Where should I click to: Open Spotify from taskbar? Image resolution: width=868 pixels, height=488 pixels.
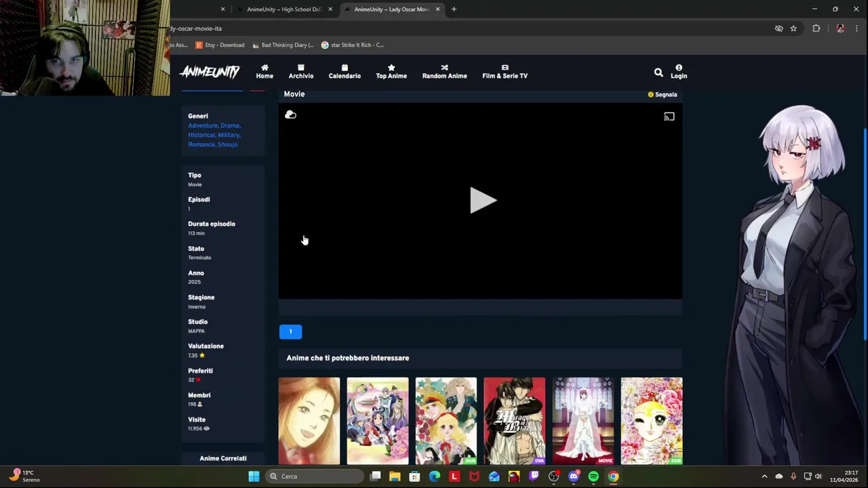593,476
